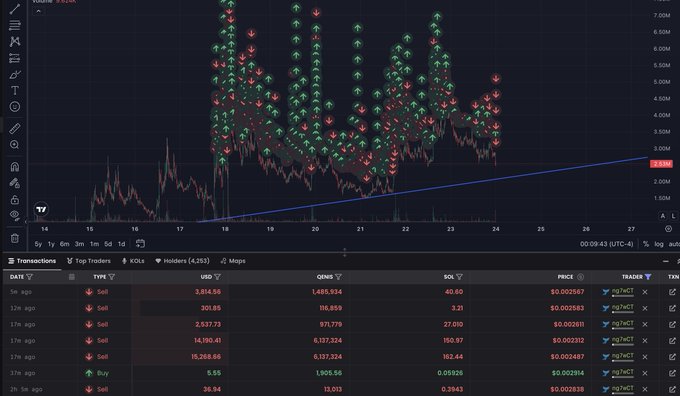This screenshot has height=396, width=680.
Task: Toggle percent scale on the chart
Action: click(x=646, y=244)
